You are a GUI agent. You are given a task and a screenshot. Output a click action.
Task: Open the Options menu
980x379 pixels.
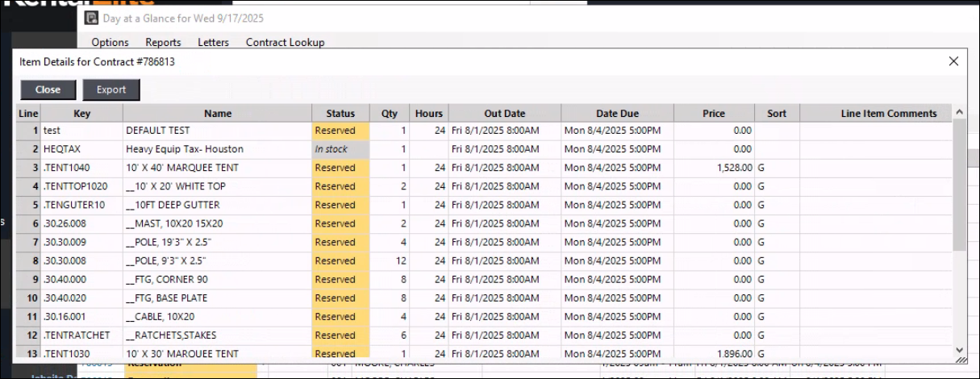click(x=110, y=42)
